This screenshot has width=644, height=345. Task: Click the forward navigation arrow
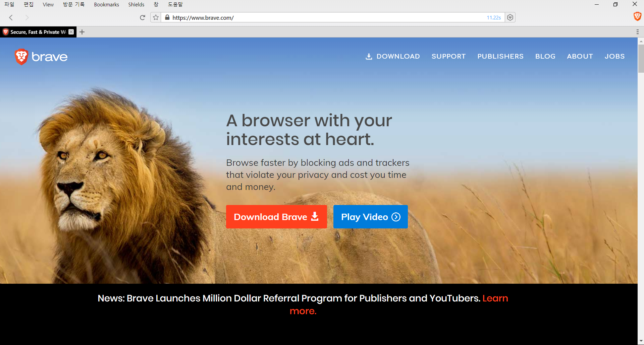tap(27, 17)
